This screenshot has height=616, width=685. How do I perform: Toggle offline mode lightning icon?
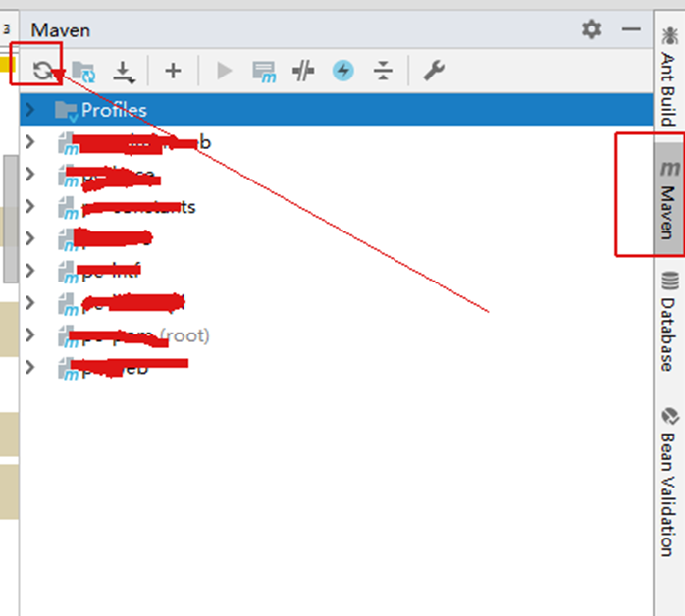342,71
